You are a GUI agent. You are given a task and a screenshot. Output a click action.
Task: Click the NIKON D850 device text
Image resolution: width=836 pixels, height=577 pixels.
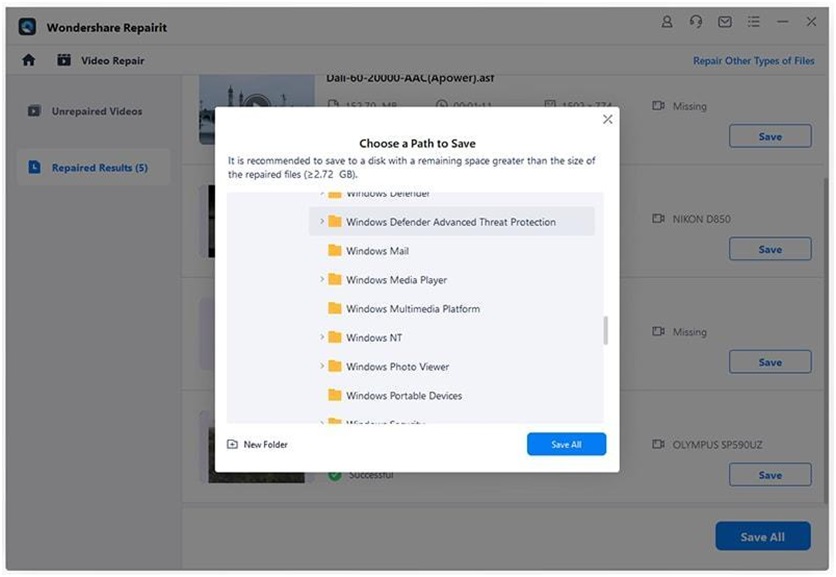701,219
